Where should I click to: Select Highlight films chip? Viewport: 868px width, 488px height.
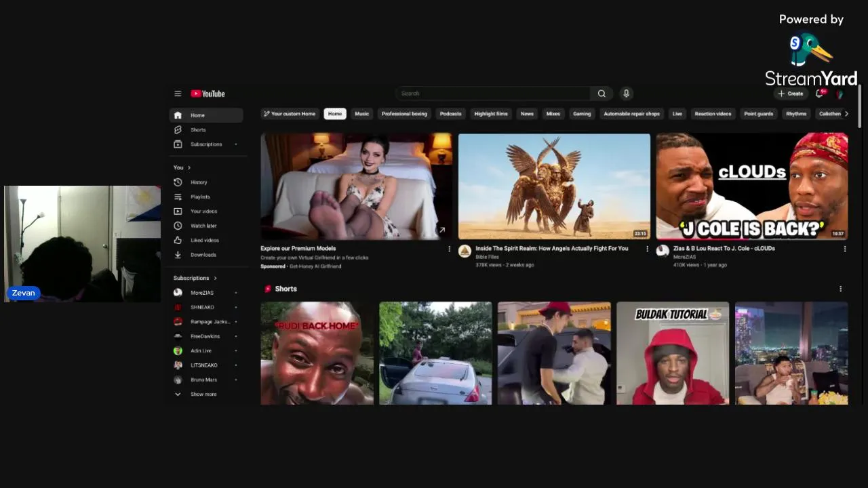point(491,114)
